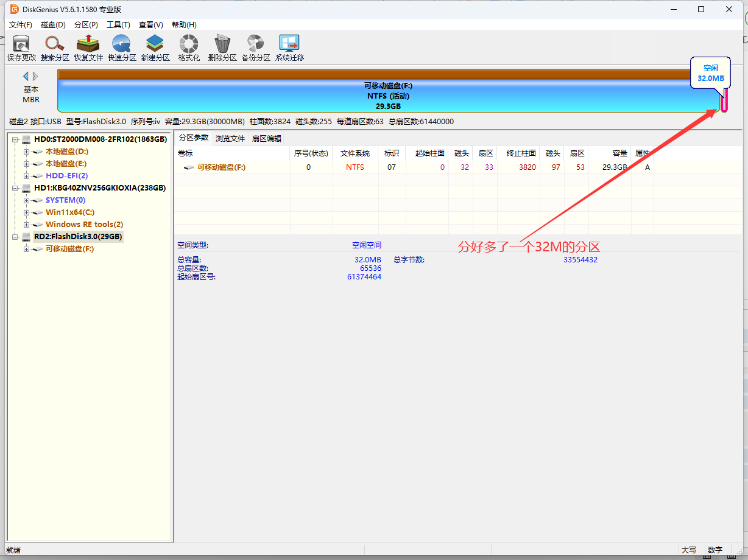This screenshot has height=560, width=748.
Task: Select RD2:FlashDisk3.0(29GB) in tree
Action: tap(78, 237)
